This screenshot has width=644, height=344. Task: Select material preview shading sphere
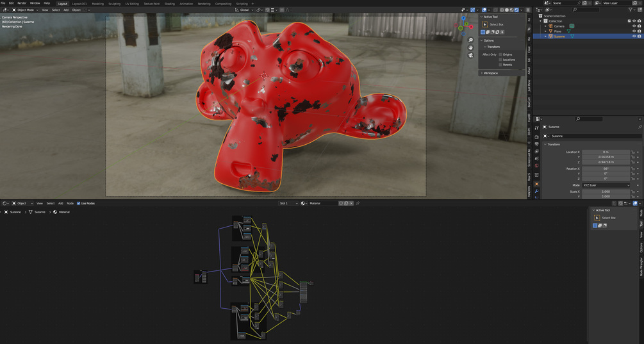tap(511, 10)
